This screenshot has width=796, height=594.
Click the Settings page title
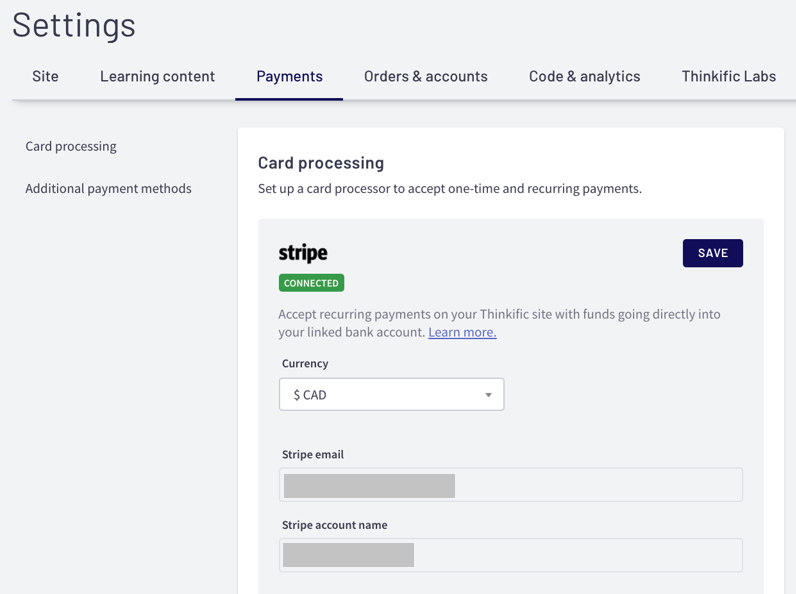tap(74, 25)
